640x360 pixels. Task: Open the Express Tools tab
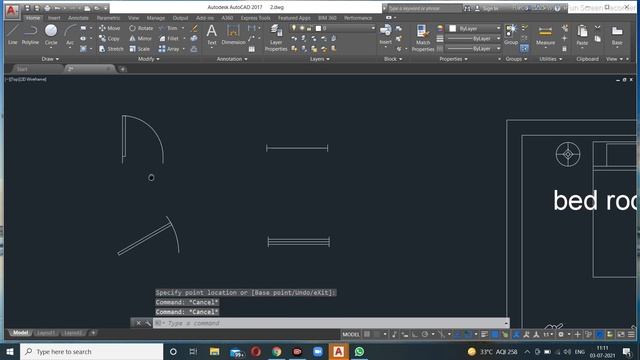tap(255, 18)
